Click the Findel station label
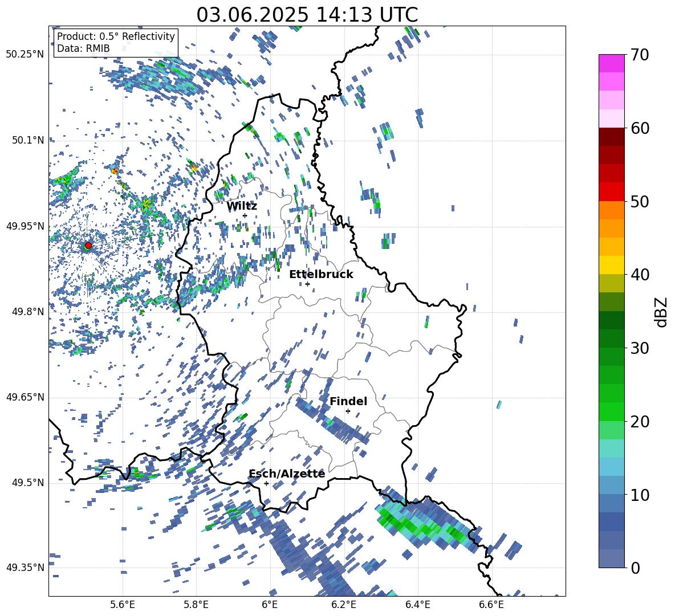Viewport: 675px width, 616px height. pos(348,401)
